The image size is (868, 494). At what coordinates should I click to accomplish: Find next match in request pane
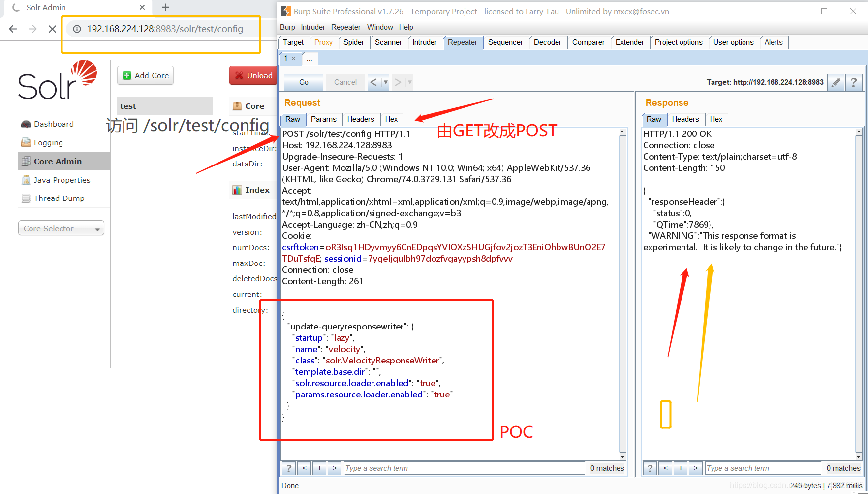(335, 468)
